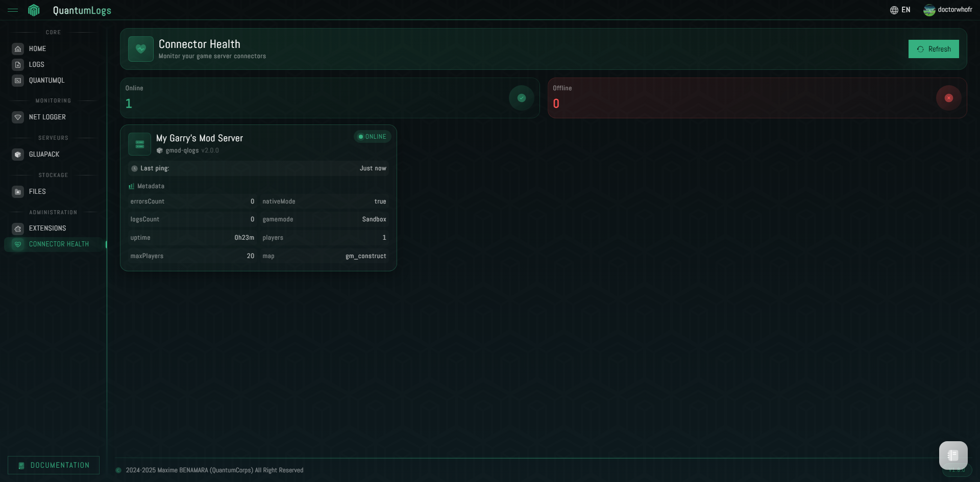Open the language selector globe icon
This screenshot has width=980, height=482.
[894, 10]
